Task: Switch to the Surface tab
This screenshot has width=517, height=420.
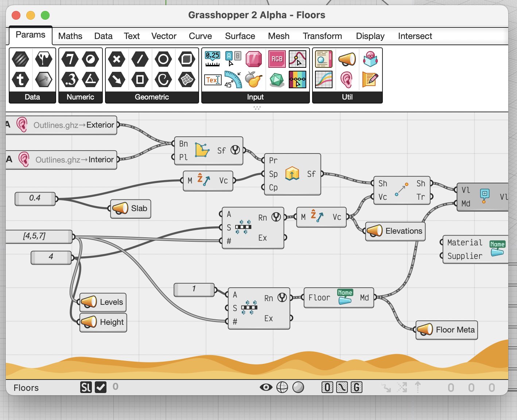Action: [x=240, y=36]
